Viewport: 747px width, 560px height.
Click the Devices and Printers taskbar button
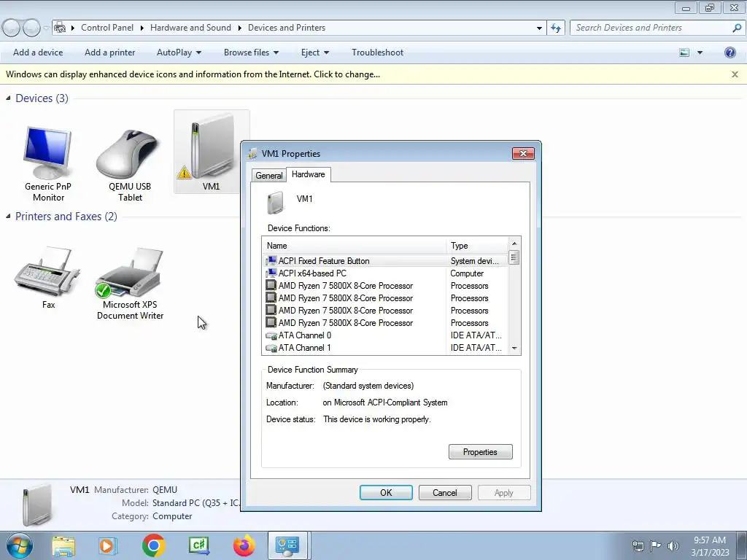tap(287, 545)
